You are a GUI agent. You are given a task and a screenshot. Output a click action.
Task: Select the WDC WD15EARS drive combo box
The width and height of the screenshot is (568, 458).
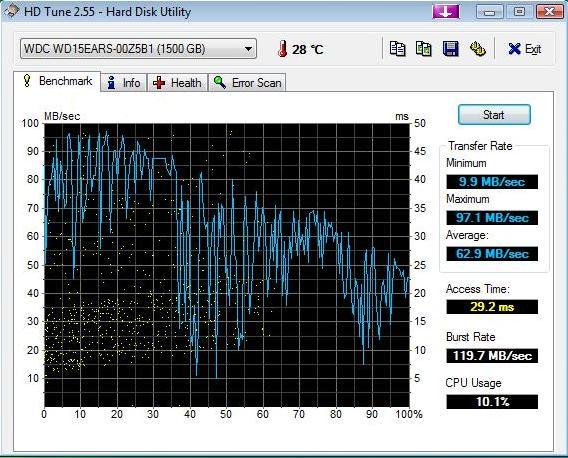(138, 49)
